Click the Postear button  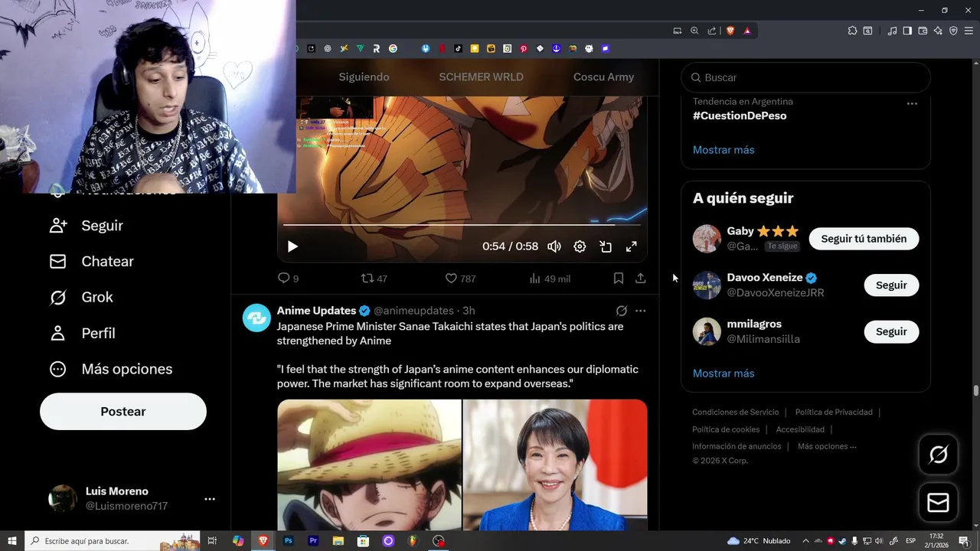pos(123,412)
